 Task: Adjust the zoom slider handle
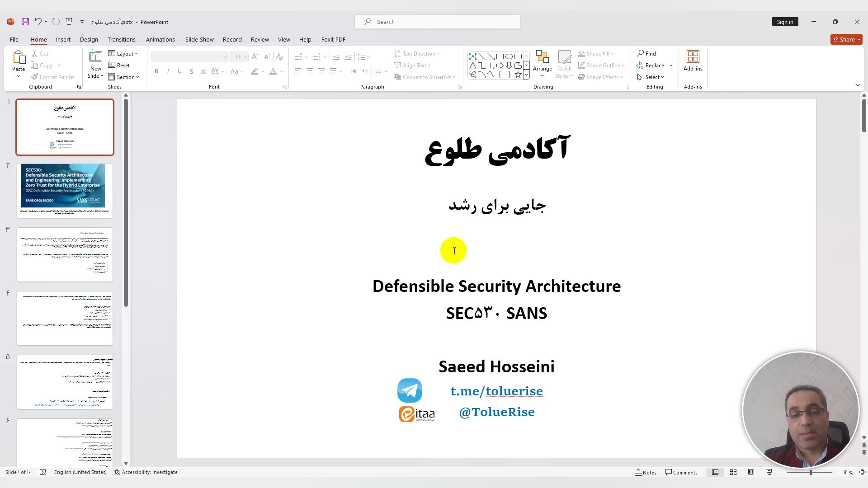click(x=811, y=472)
